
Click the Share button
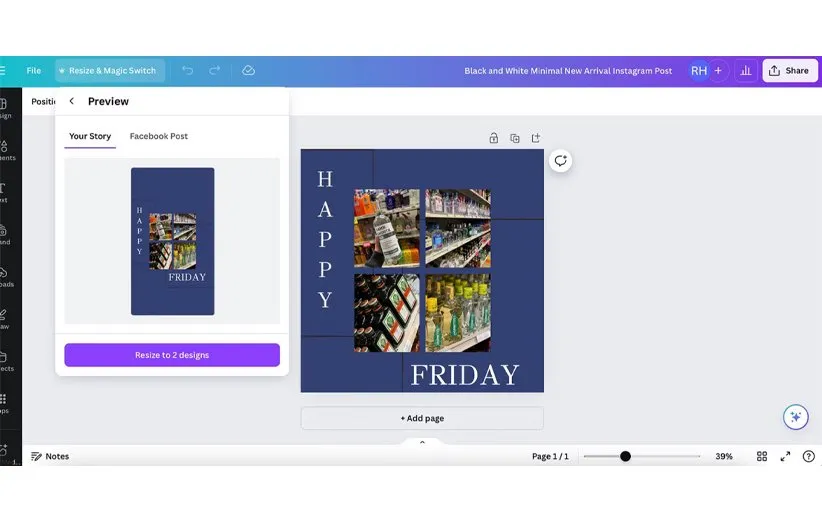(789, 71)
